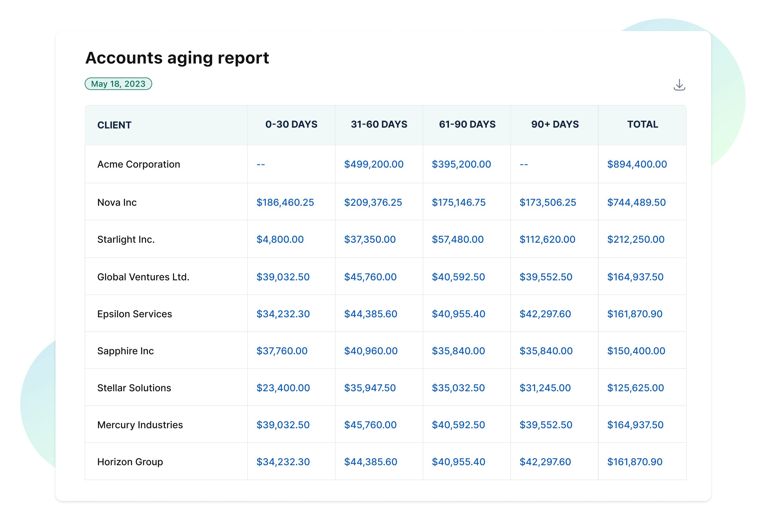
Task: Open Epsilon Services' $161,870.90 total
Action: [x=635, y=314]
